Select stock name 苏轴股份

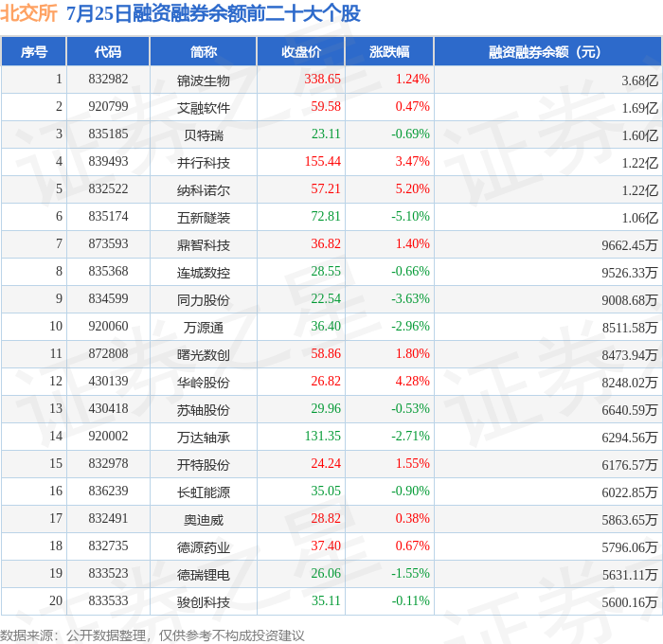pyautogui.click(x=204, y=410)
